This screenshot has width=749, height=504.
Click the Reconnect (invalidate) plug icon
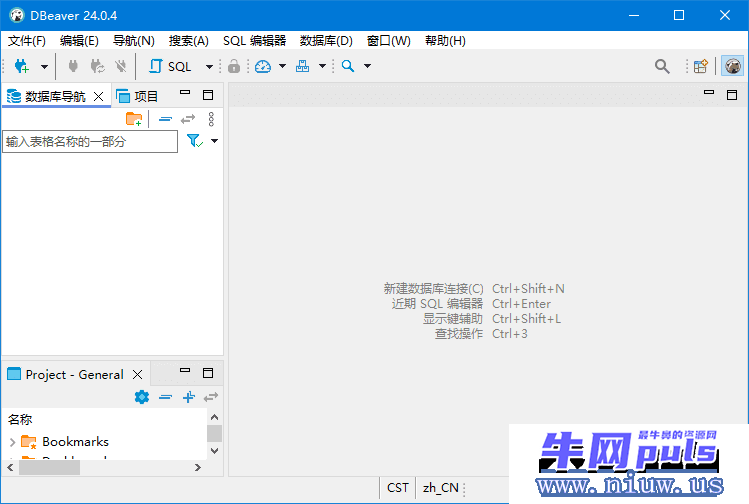click(x=97, y=66)
